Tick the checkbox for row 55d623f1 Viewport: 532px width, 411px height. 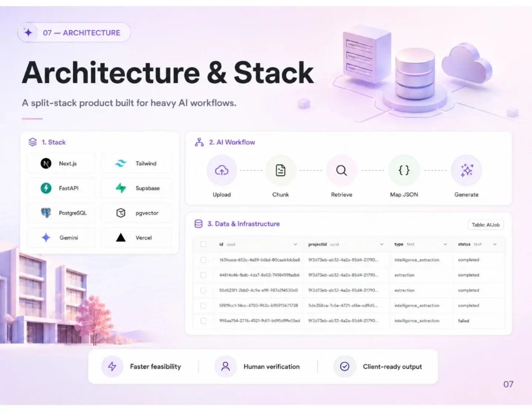[203, 290]
